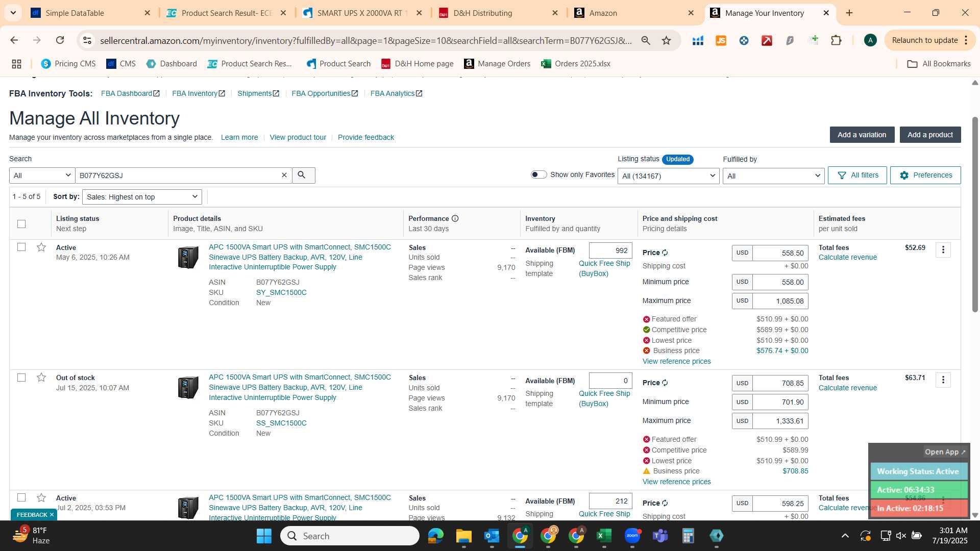
Task: Open the All Bookmarks folder
Action: (x=939, y=64)
